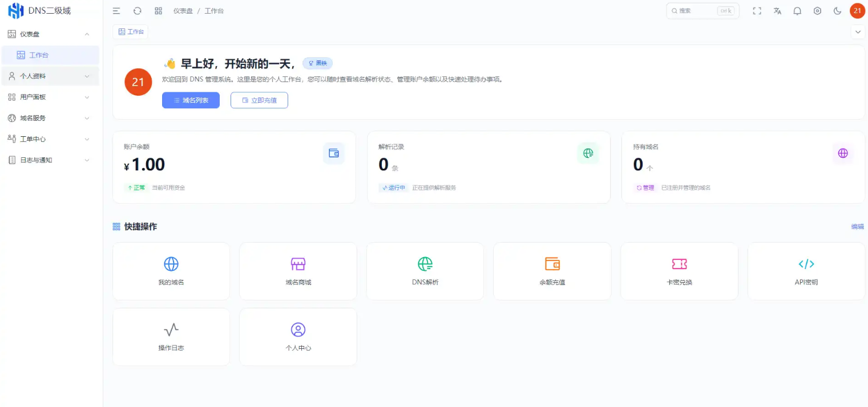868x407 pixels.
Task: Open the layout grid icon in the header
Action: (158, 10)
